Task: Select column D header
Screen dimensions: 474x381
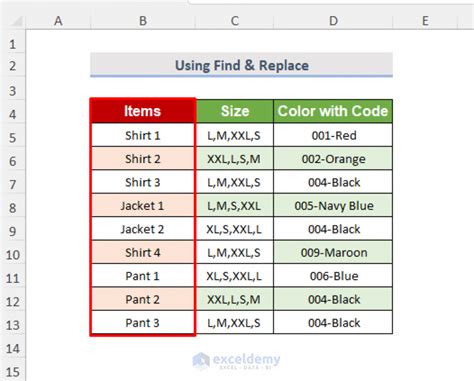Action: [333, 21]
